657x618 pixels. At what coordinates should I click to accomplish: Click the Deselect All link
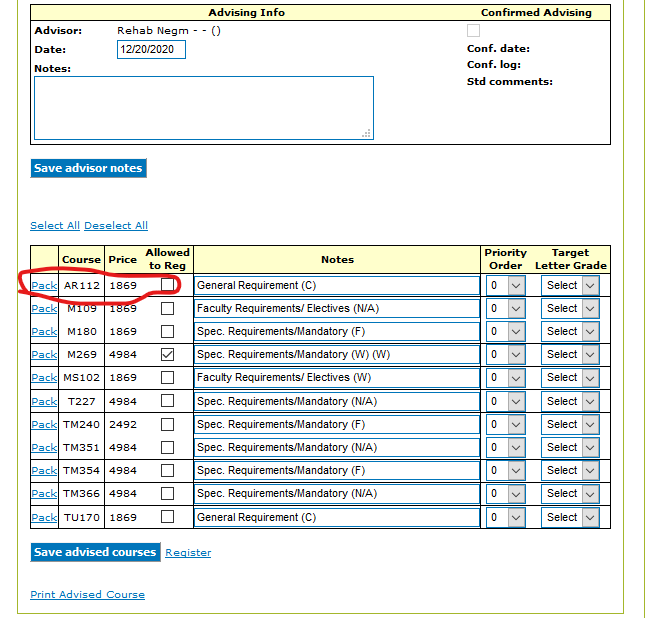pos(116,225)
